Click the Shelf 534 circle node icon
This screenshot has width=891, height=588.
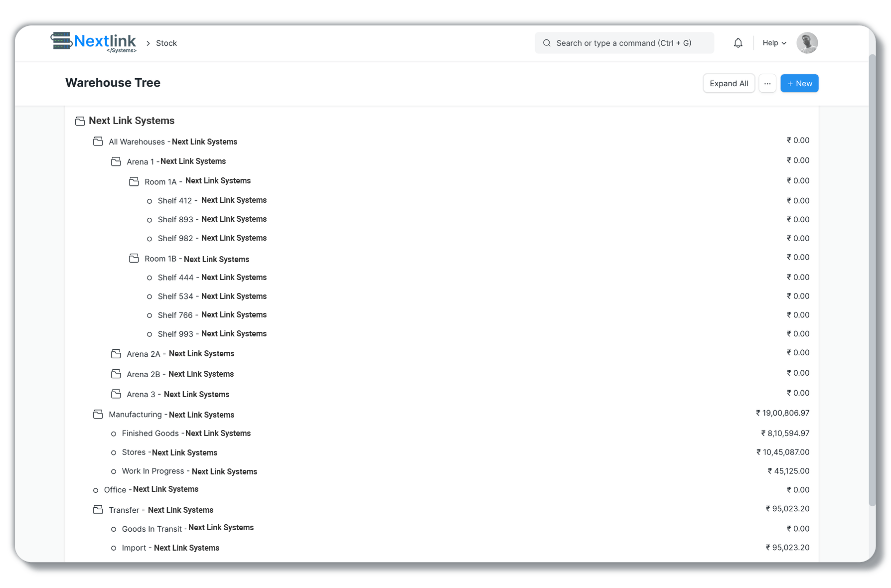(x=149, y=297)
